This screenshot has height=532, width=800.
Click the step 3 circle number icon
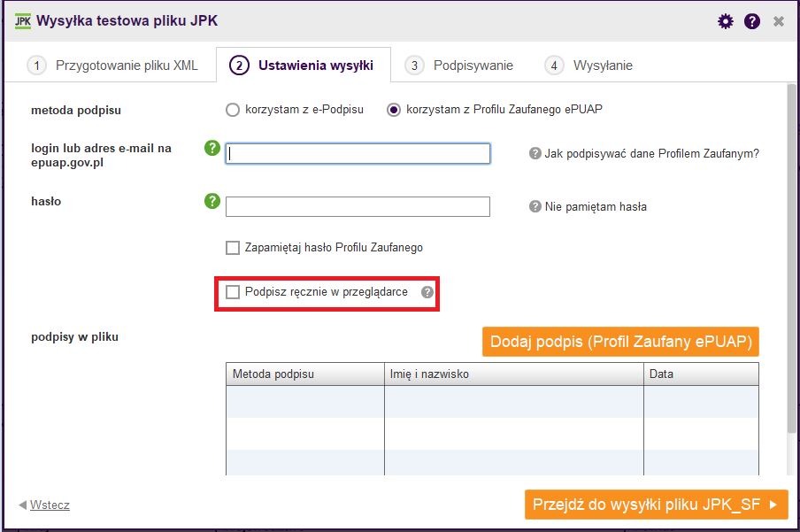coord(414,66)
